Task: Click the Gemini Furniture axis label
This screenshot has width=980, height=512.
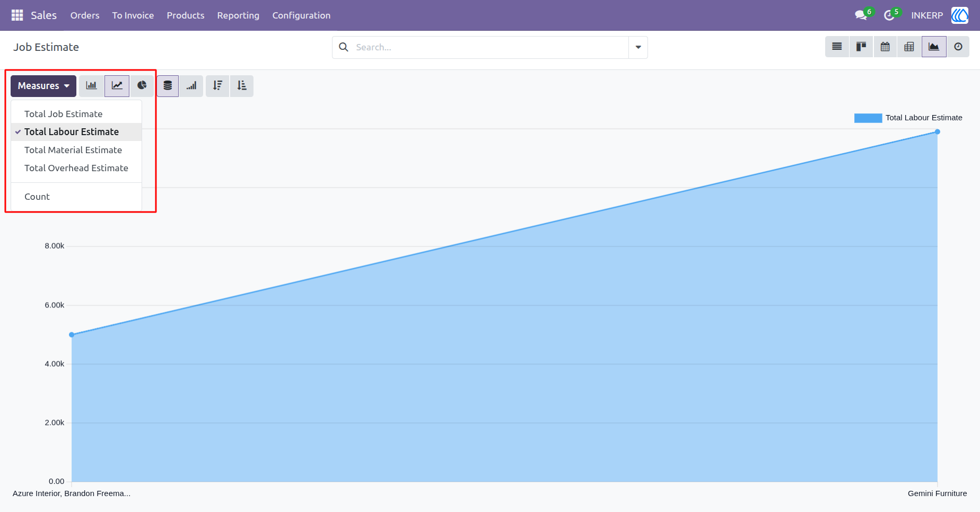Action: (x=937, y=493)
